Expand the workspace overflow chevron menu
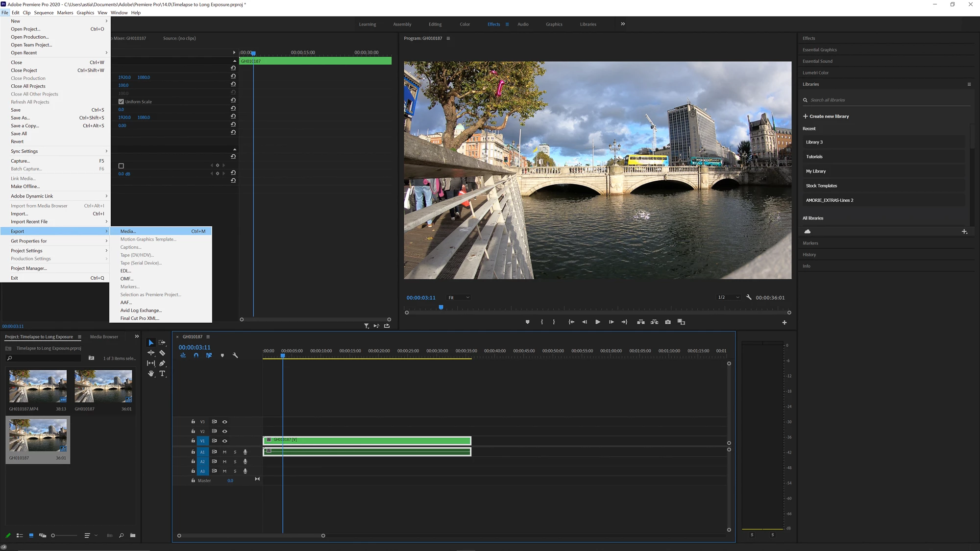 pyautogui.click(x=623, y=24)
